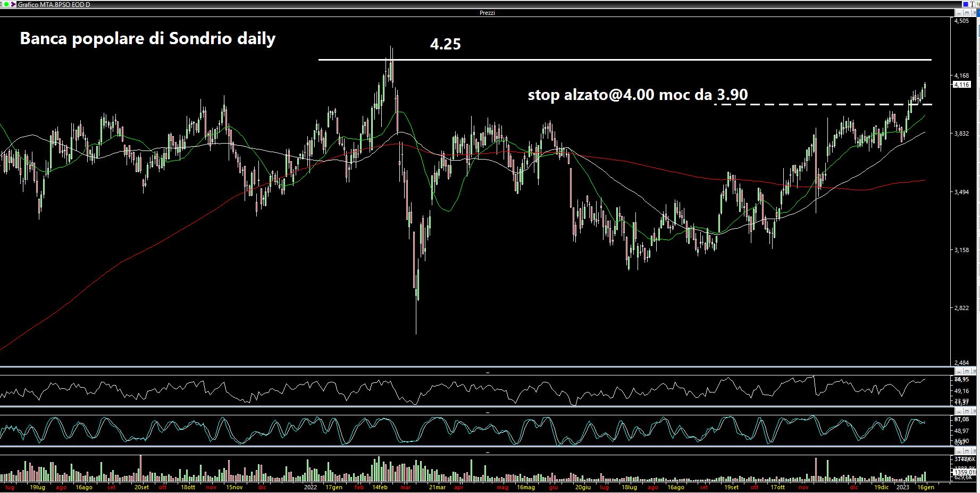980x493 pixels.
Task: Select the blue square drawing icon
Action: click(966, 4)
